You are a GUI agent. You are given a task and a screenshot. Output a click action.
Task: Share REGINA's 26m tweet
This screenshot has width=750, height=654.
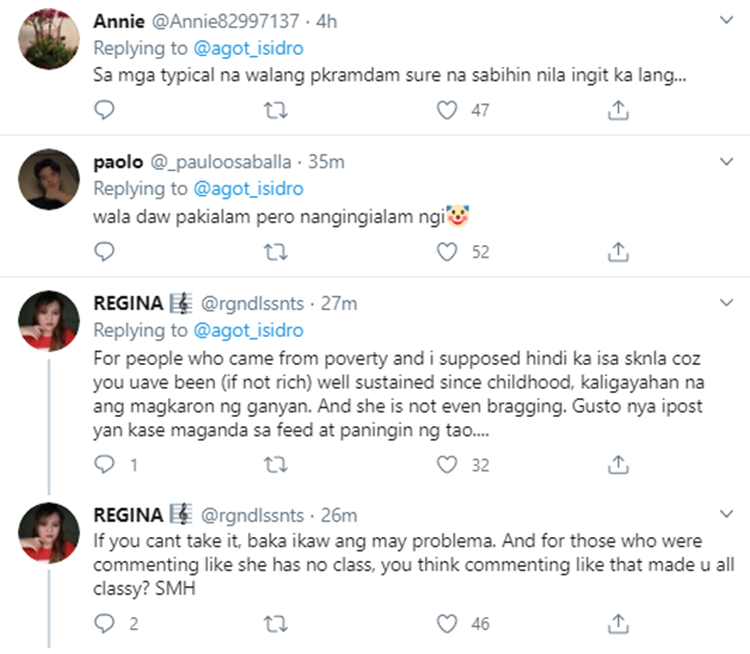click(x=618, y=623)
